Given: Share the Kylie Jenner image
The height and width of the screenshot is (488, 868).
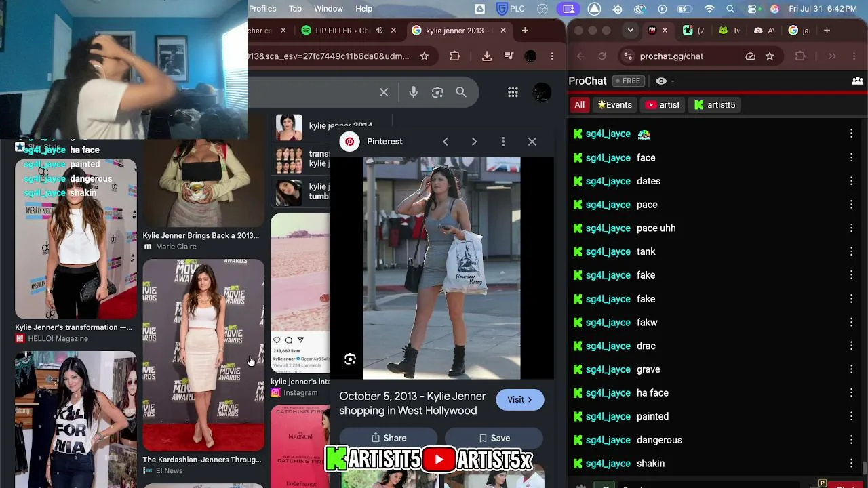Looking at the screenshot, I should 389,438.
